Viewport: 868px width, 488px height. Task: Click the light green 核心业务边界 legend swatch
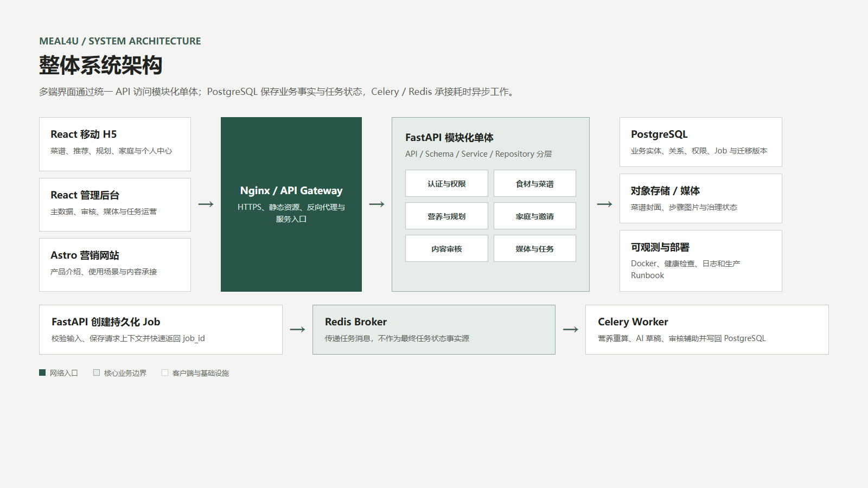point(97,373)
